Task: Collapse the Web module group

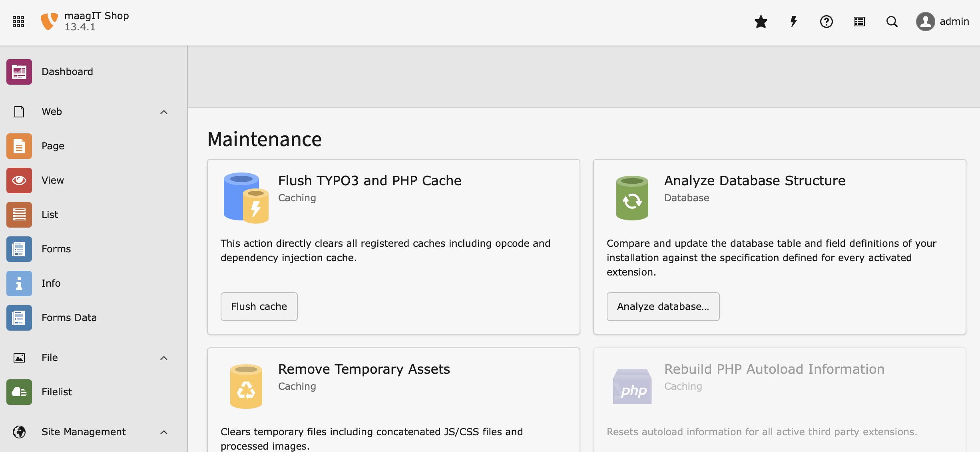Action: pos(164,112)
